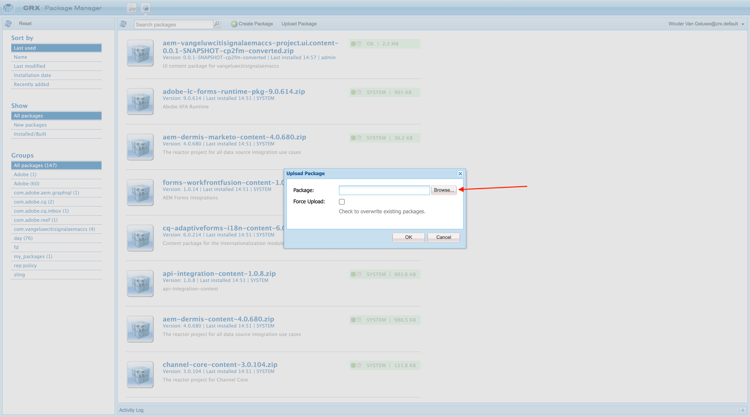Select the Adobe (1) group

tap(56, 175)
